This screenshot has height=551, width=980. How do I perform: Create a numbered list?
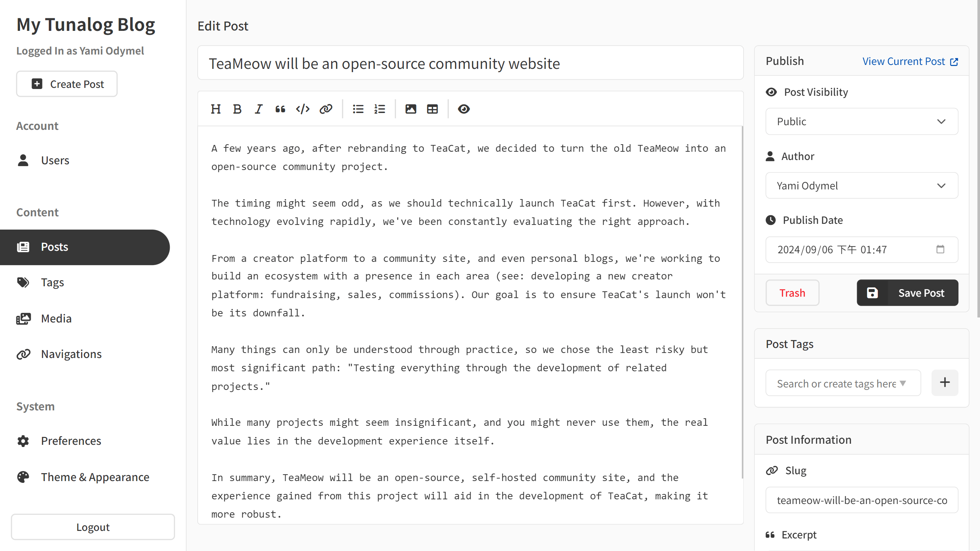point(380,109)
